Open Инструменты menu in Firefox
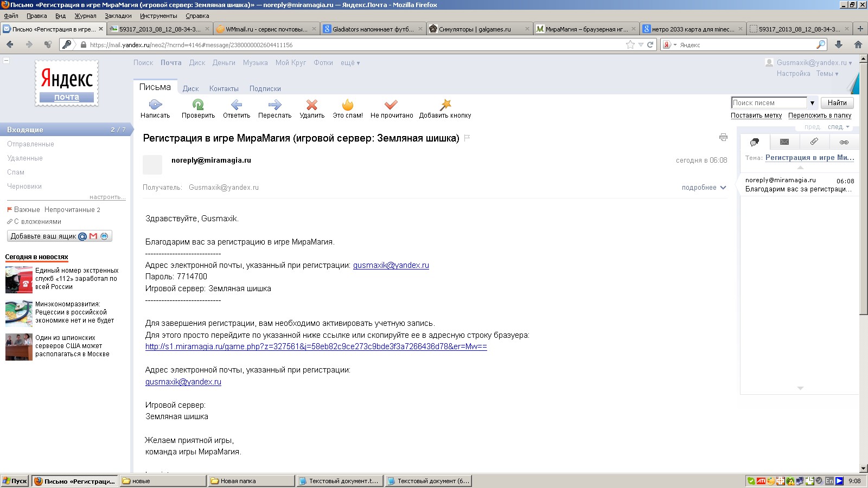This screenshot has width=868, height=488. pos(158,16)
